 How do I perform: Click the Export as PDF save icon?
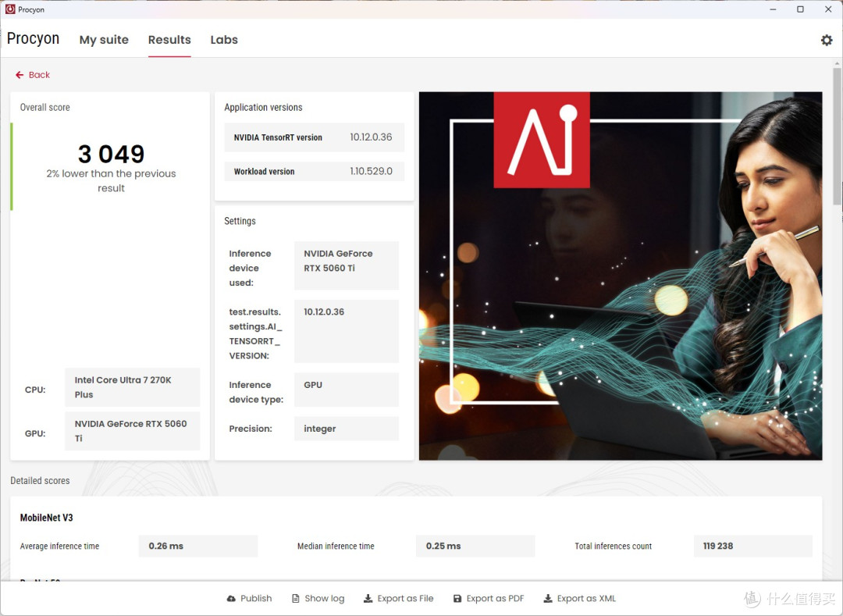(457, 598)
